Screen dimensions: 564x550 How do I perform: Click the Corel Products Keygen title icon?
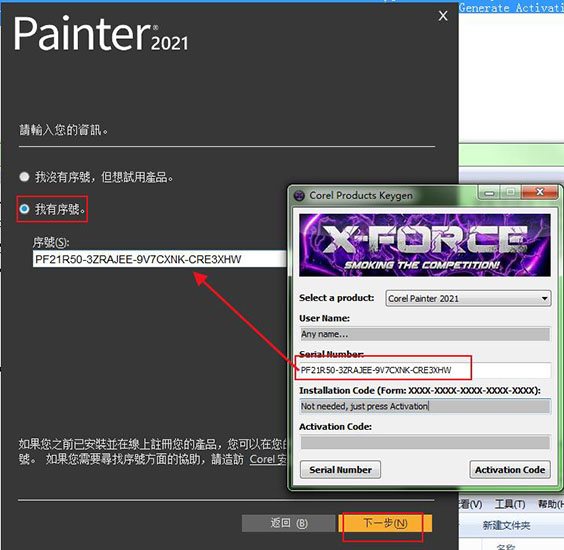coord(299,196)
